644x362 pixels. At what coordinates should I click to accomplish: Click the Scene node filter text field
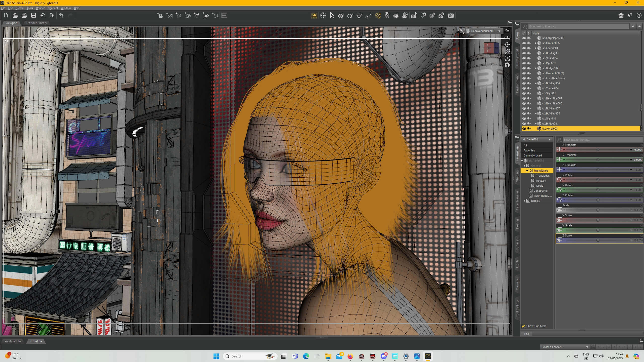[579, 26]
